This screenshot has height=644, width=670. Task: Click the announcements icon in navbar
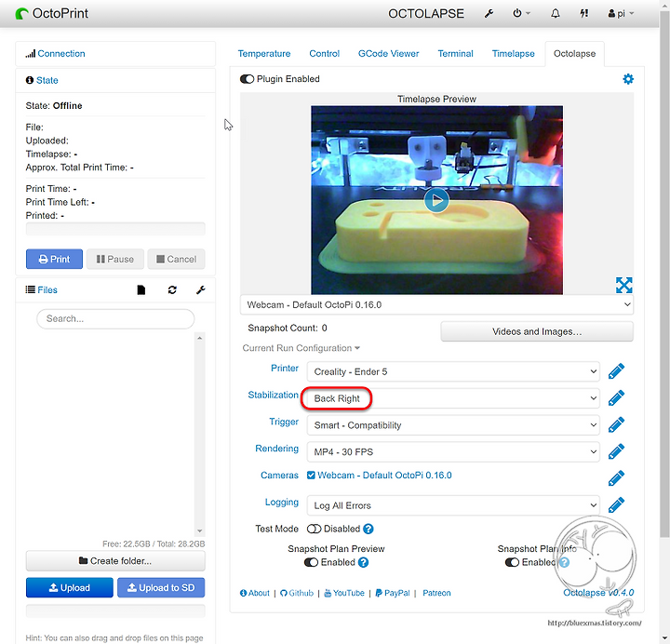click(583, 14)
